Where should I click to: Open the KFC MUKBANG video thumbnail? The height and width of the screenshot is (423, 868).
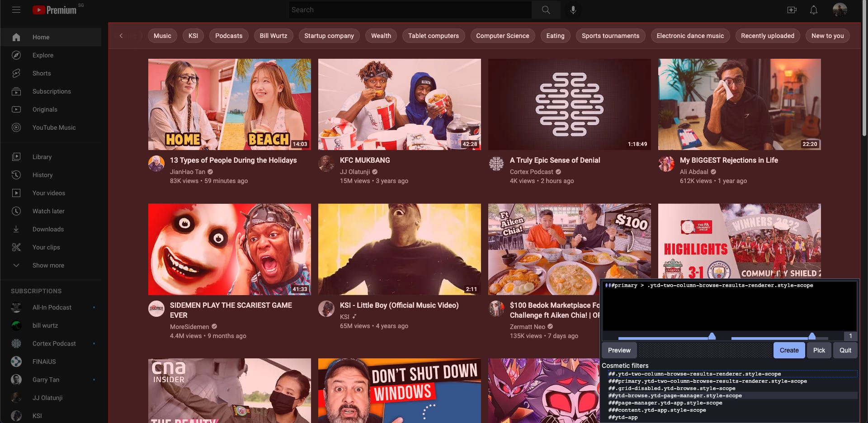tap(400, 104)
